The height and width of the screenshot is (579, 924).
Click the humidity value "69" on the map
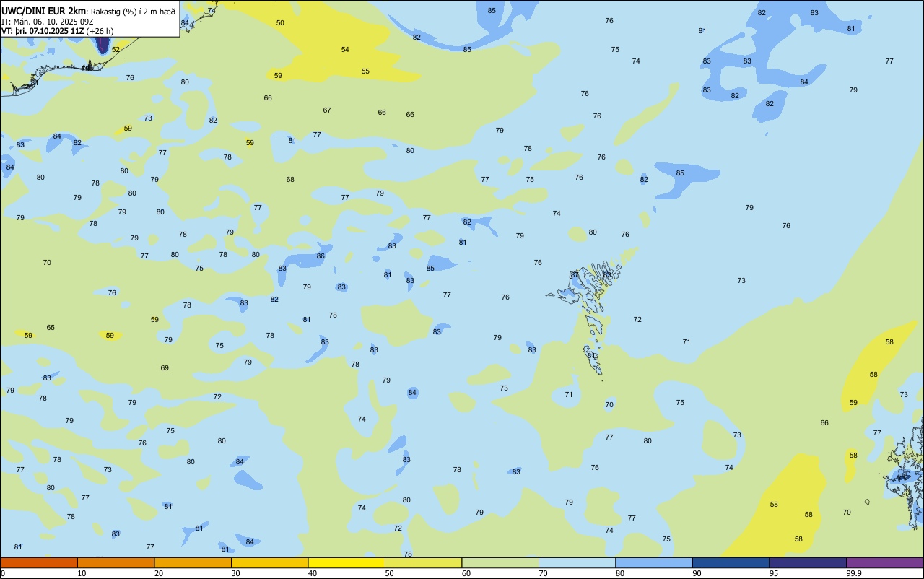click(x=165, y=368)
